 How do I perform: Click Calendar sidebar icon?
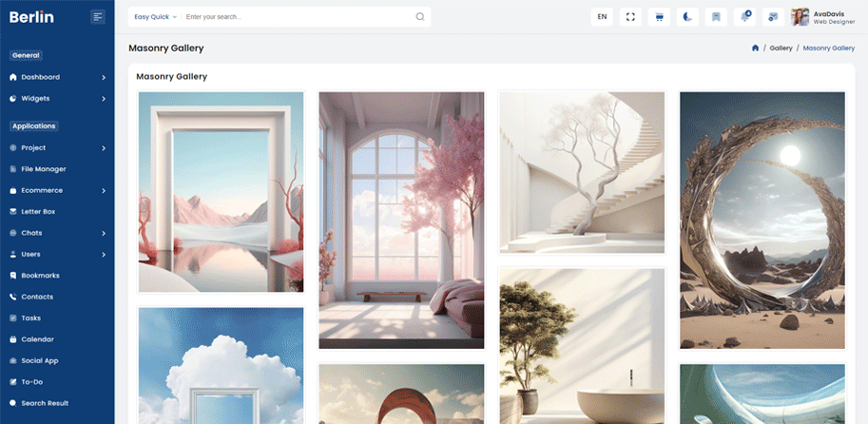click(x=13, y=339)
